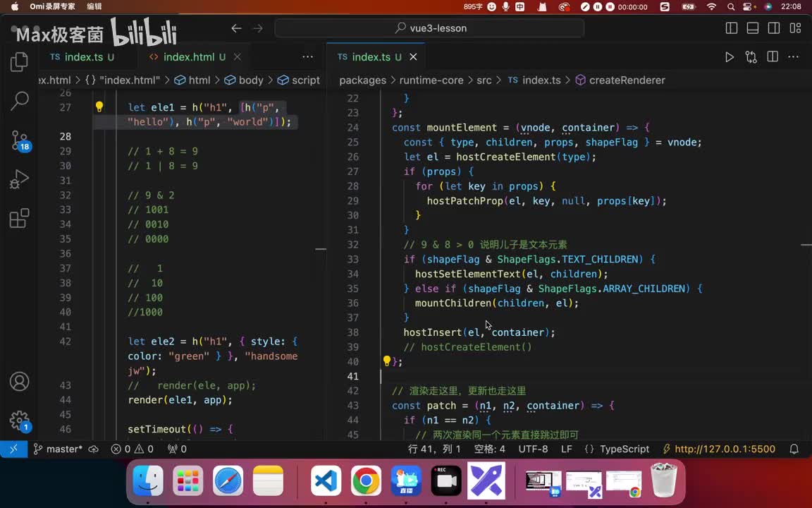Open the Explorer view in activity bar
812x508 pixels.
pos(19,61)
